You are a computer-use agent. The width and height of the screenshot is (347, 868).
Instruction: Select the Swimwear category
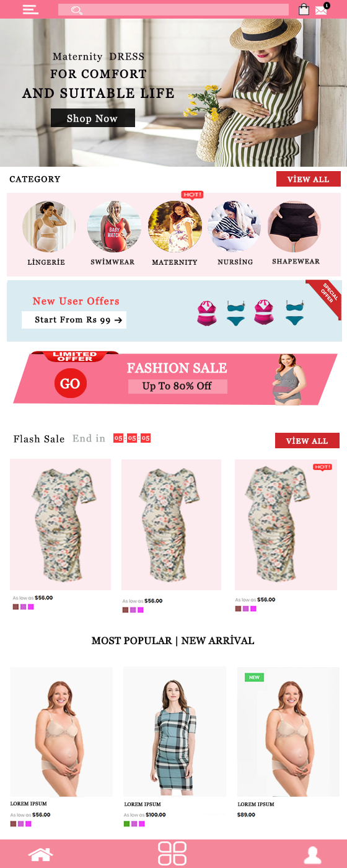click(114, 226)
